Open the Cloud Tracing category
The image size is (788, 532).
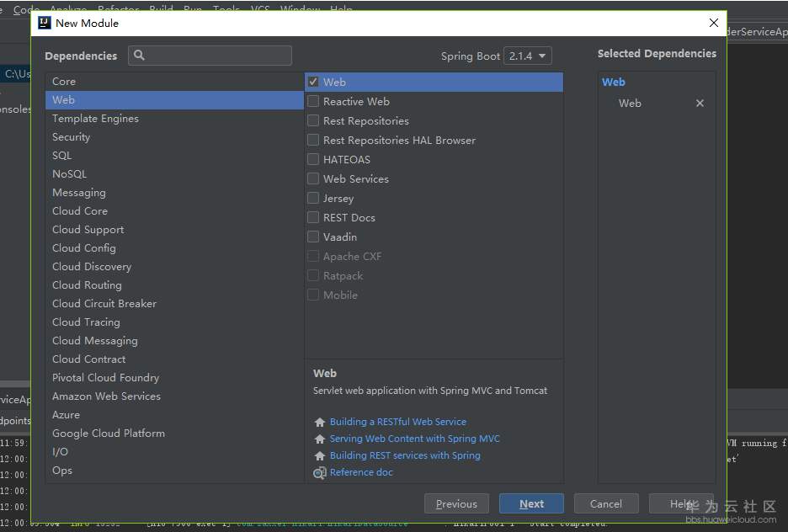click(174, 322)
